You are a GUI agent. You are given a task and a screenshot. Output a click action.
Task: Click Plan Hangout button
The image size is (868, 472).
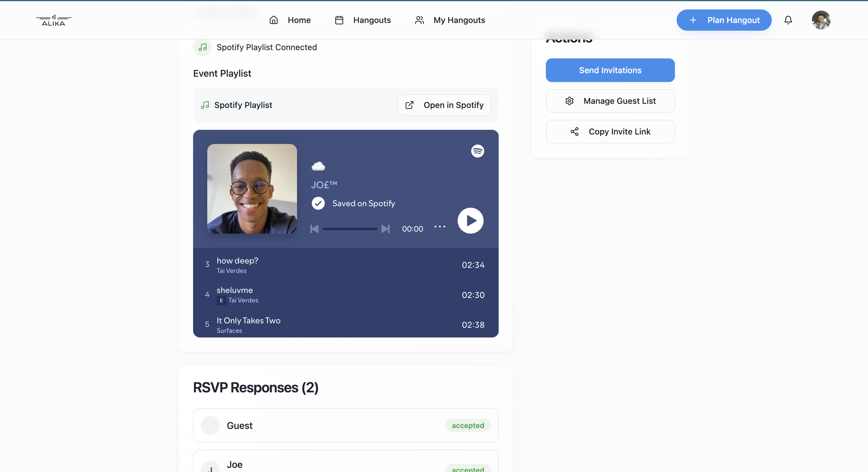coord(724,20)
